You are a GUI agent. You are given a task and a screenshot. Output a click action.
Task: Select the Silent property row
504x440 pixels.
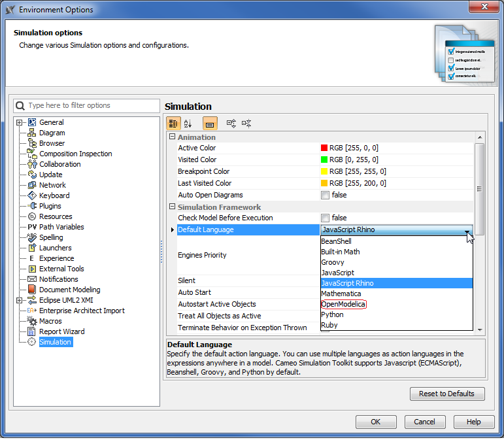click(248, 281)
